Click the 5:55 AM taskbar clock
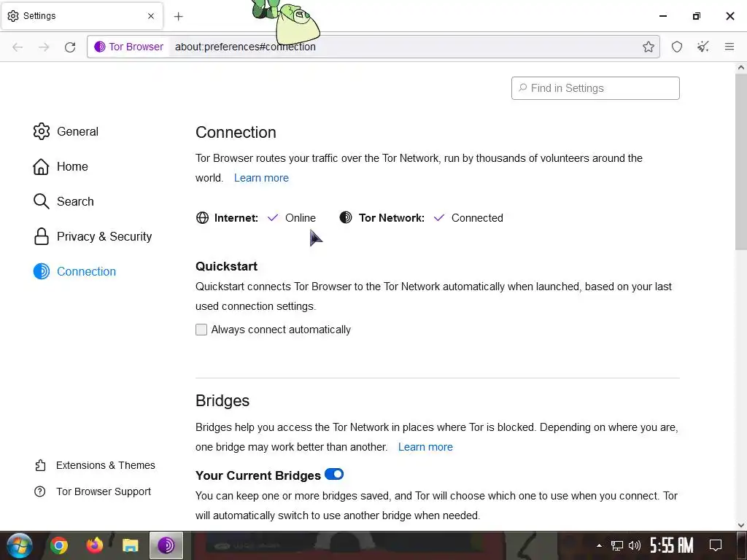The width and height of the screenshot is (747, 560). (x=672, y=545)
